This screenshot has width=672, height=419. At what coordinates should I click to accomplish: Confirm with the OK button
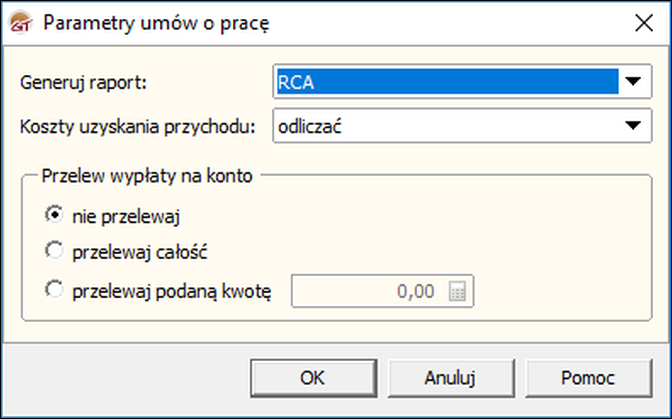312,377
